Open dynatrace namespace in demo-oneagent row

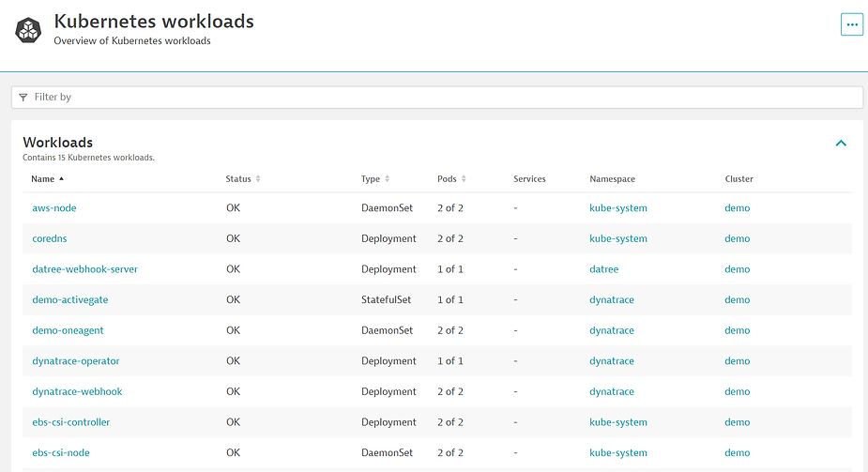coord(612,330)
